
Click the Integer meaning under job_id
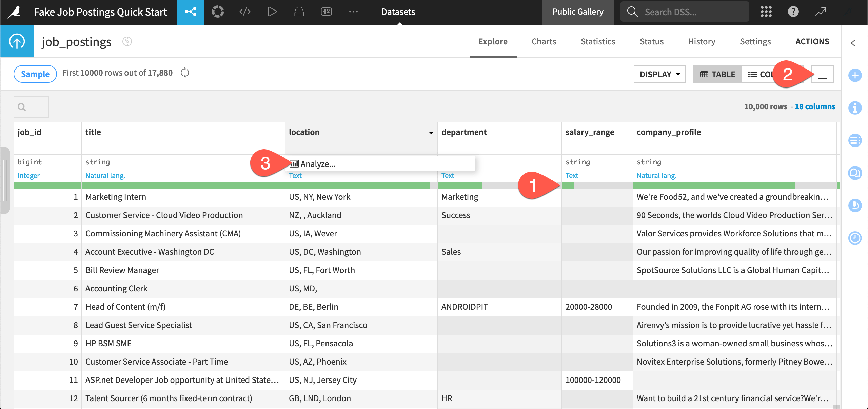pyautogui.click(x=28, y=176)
